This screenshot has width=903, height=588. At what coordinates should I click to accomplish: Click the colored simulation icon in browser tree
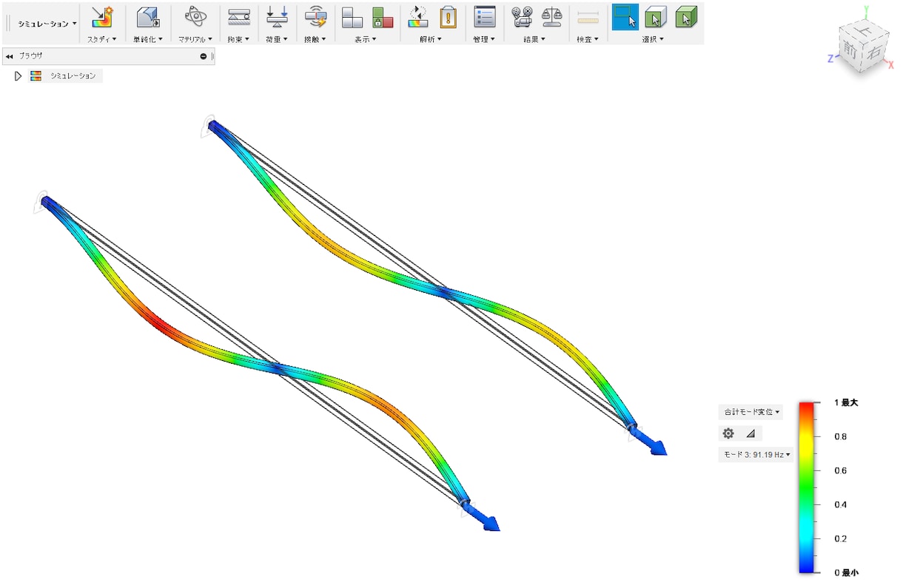[x=36, y=76]
